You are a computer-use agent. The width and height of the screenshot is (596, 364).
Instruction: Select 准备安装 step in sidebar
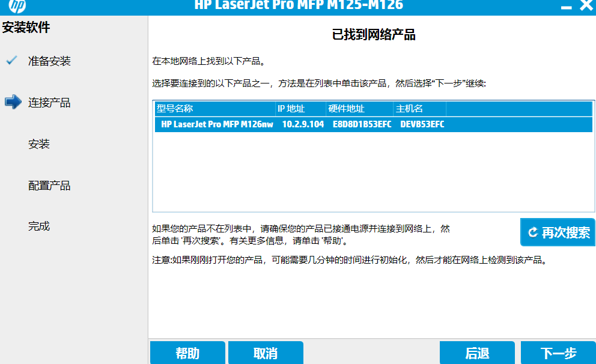tap(49, 61)
